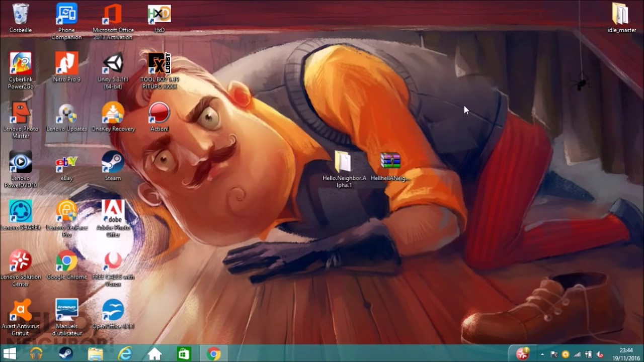The width and height of the screenshot is (644, 362).
Task: Select Adobe Photo Offer shortcut
Action: click(x=113, y=218)
